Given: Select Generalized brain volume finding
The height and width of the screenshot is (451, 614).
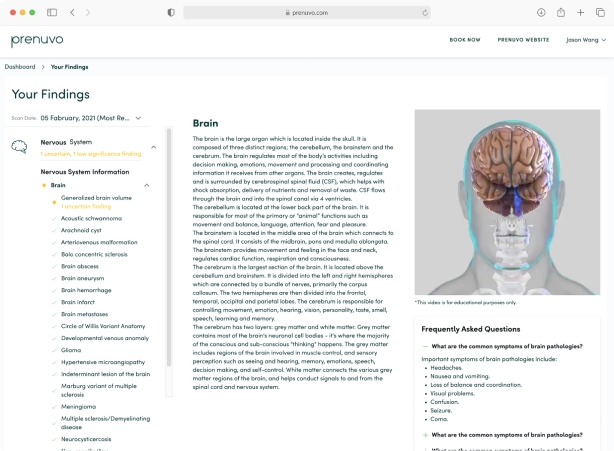Looking at the screenshot, I should click(x=96, y=198).
